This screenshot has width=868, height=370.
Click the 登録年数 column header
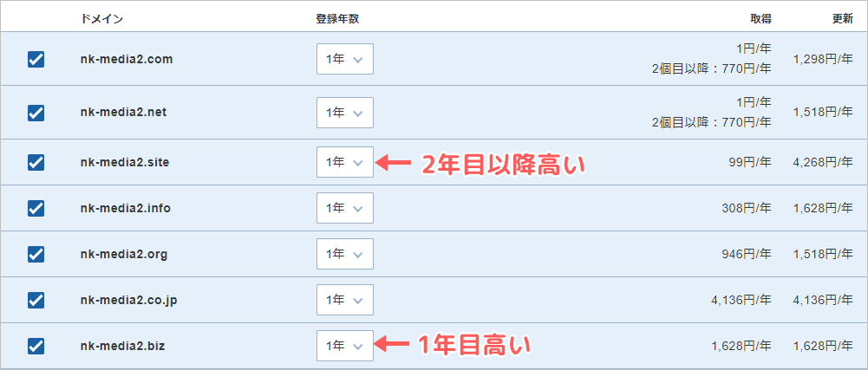point(336,18)
